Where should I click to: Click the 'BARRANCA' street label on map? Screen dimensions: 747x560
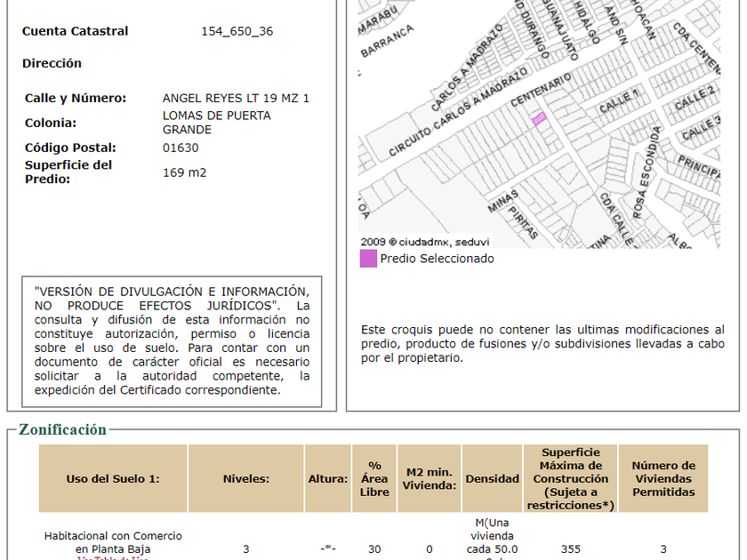pos(388,42)
